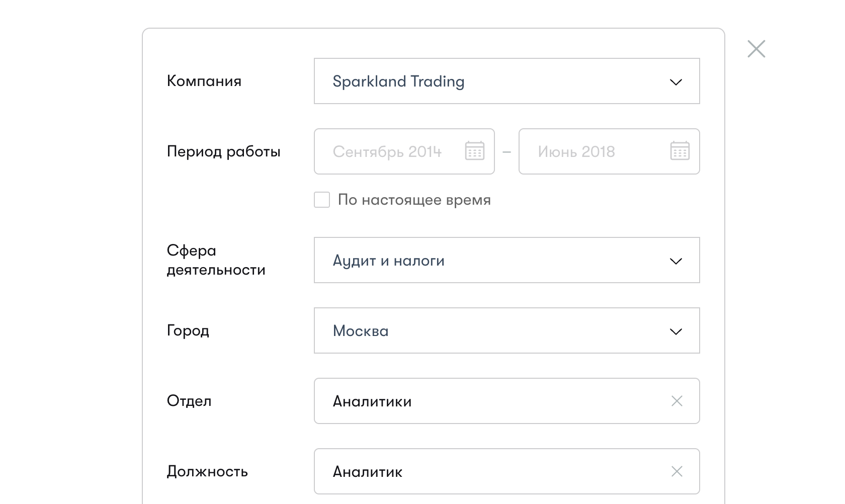Focus the Аналитики department input
845x504 pixels.
483,401
